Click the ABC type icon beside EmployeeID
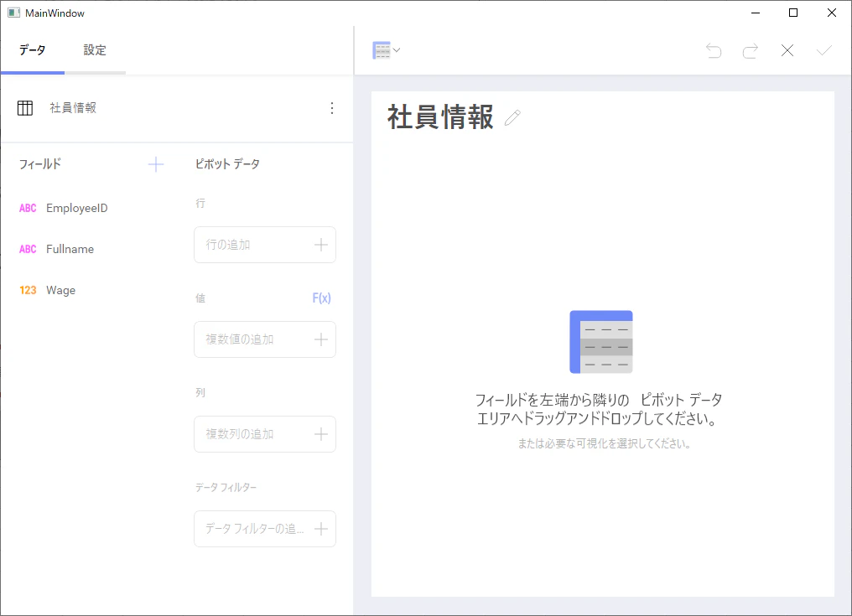This screenshot has width=852, height=616. pyautogui.click(x=28, y=208)
